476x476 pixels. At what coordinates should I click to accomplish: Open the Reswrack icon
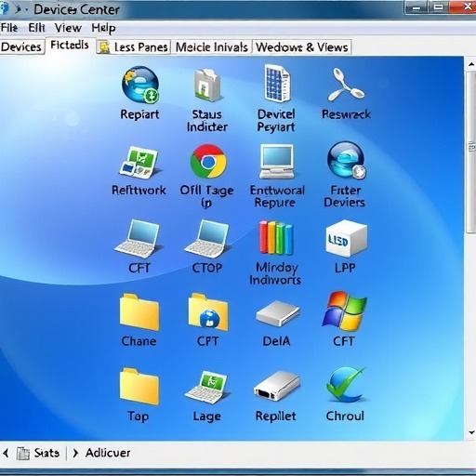[346, 85]
